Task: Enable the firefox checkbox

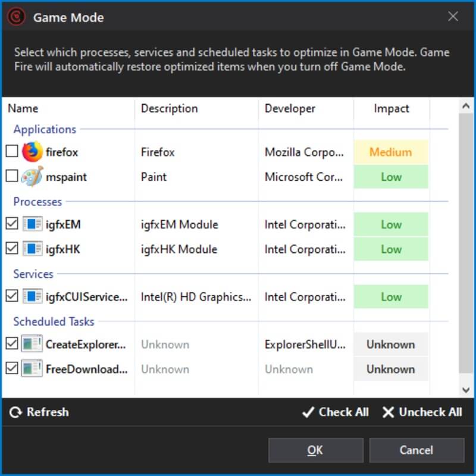Action: [12, 152]
